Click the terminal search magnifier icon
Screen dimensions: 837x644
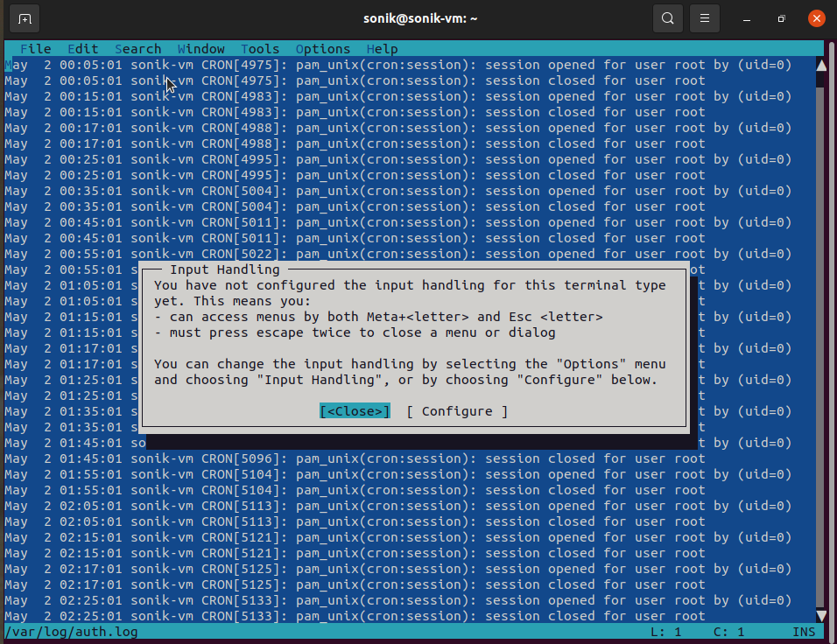pyautogui.click(x=668, y=18)
